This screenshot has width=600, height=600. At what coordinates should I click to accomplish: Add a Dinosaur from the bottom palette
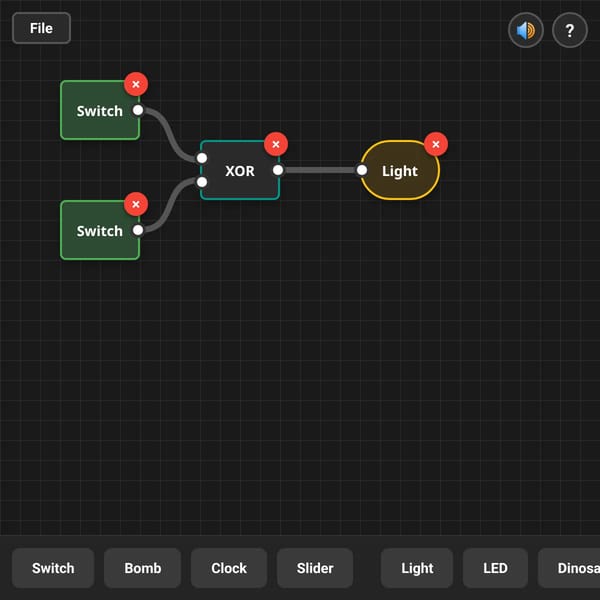click(x=569, y=568)
